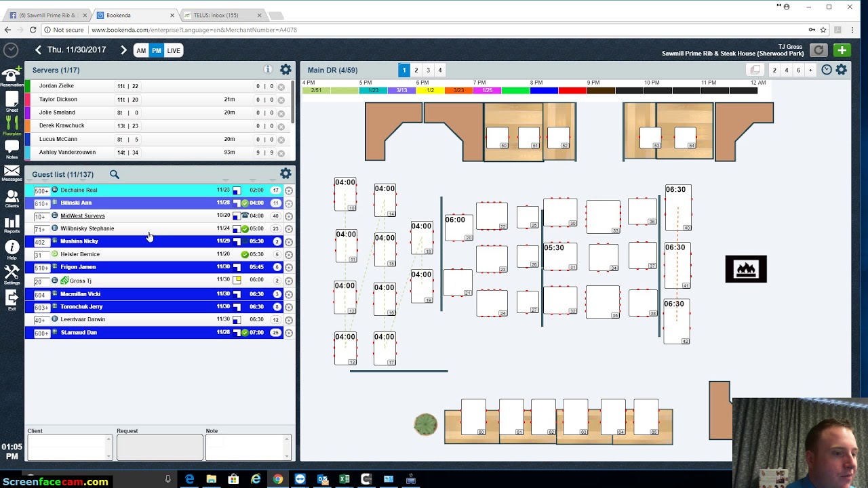This screenshot has height=488, width=868.
Task: Click the stacked-pages copy icon on floorplan toolbar
Action: (x=755, y=70)
